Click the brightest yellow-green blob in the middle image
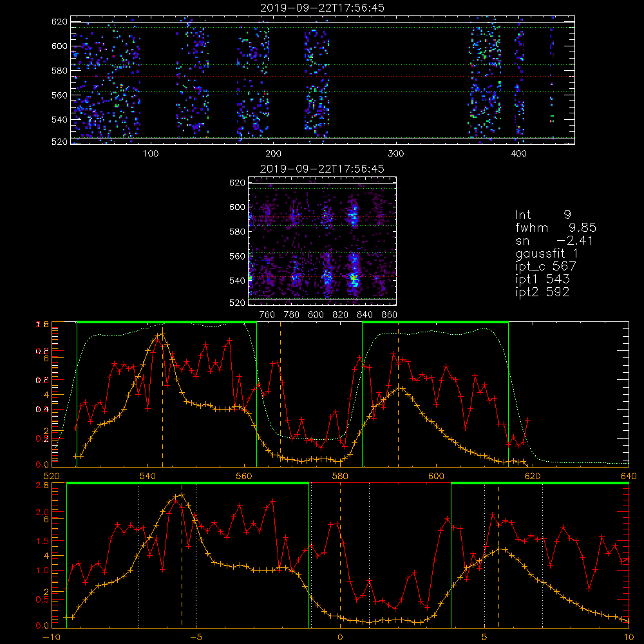The height and width of the screenshot is (644, 644). pyautogui.click(x=354, y=279)
